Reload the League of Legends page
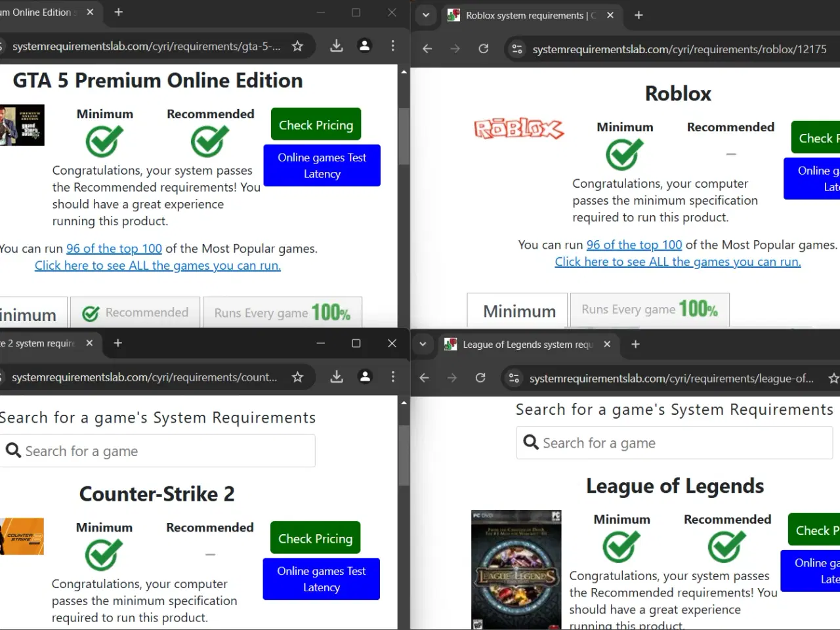 tap(480, 378)
